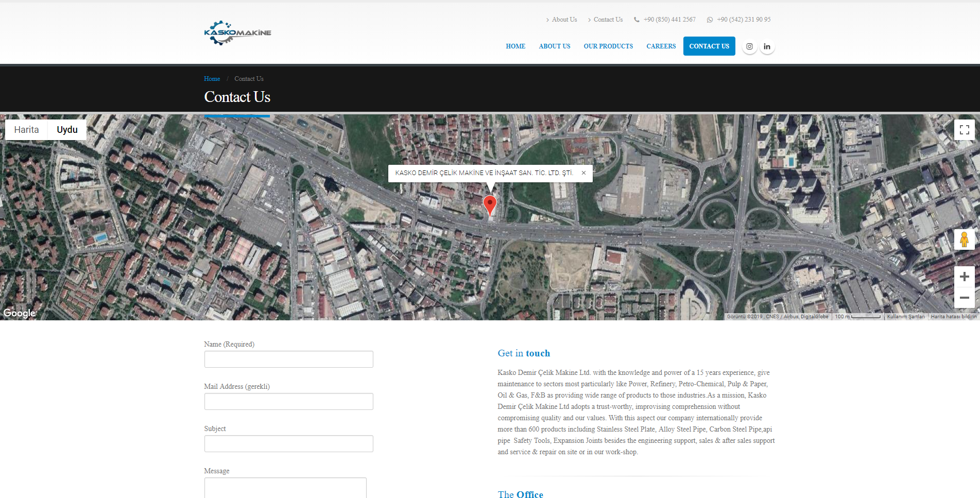Toggle fullscreen map view
This screenshot has width=980, height=498.
[x=964, y=130]
